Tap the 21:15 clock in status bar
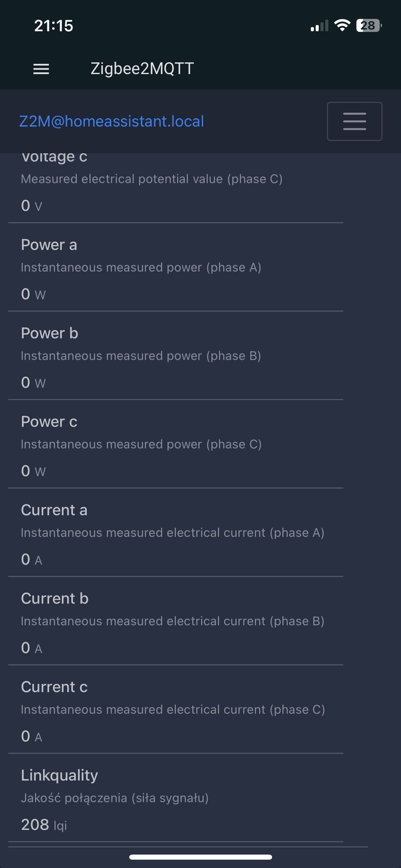Image resolution: width=401 pixels, height=868 pixels. tap(53, 26)
